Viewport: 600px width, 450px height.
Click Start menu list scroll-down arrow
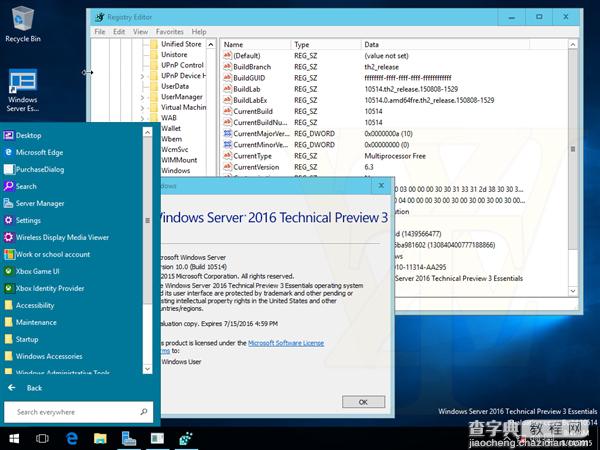(147, 369)
